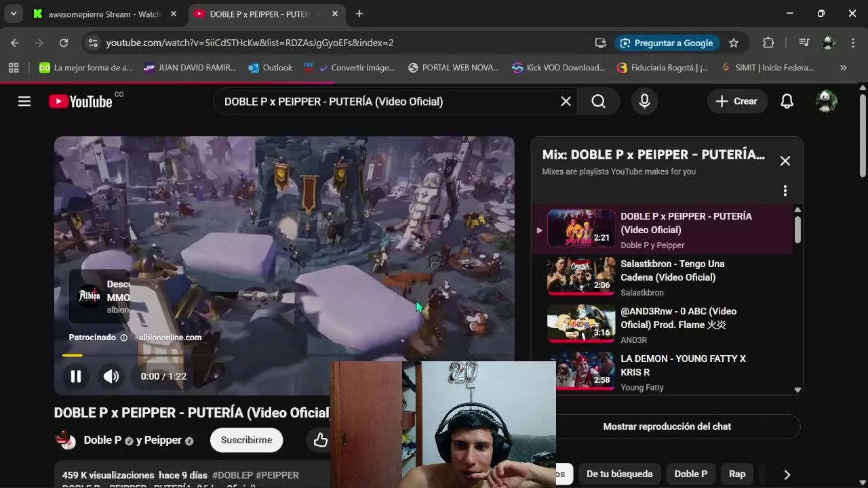Close the awesomepierre Stream tab
The height and width of the screenshot is (488, 868).
tap(173, 14)
